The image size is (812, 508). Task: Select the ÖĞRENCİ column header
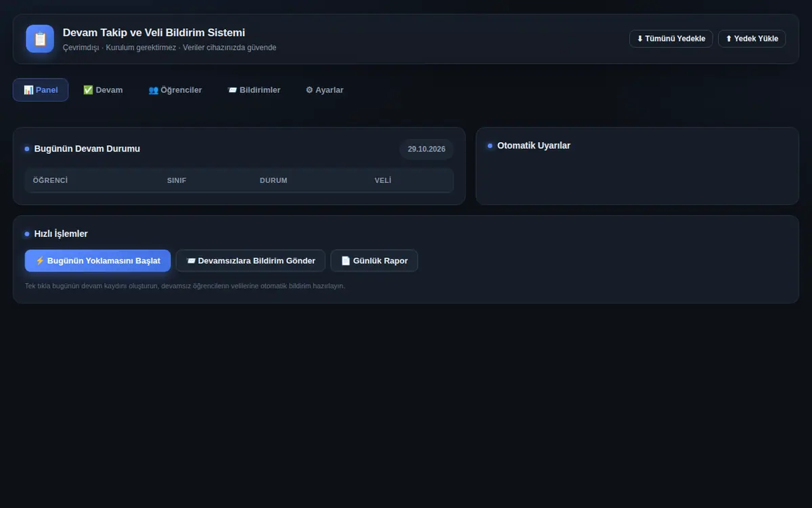(x=50, y=181)
